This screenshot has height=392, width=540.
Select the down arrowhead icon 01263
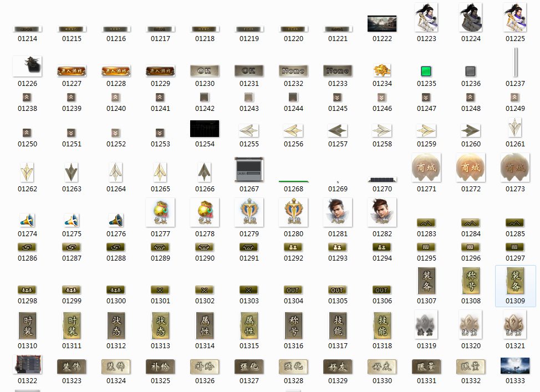tap(72, 172)
